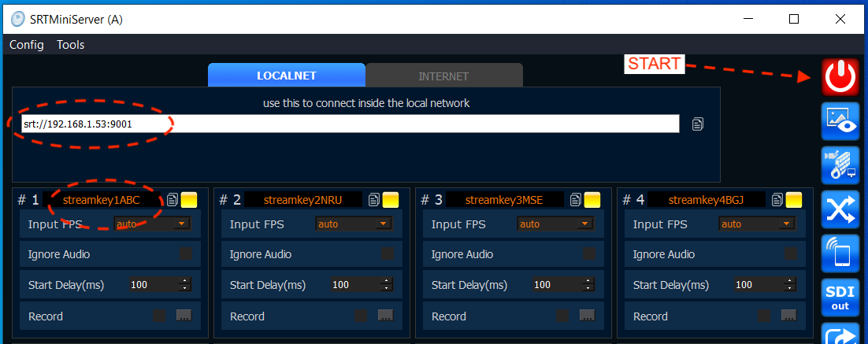This screenshot has height=344, width=868.
Task: Enable Ignore Audio for input 3
Action: tap(589, 253)
